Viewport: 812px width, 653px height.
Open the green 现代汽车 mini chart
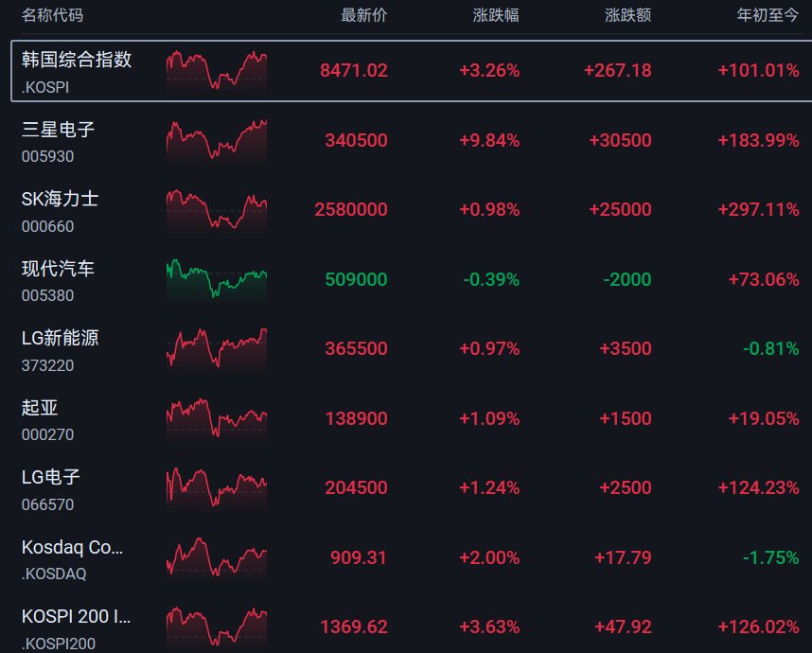tap(217, 279)
